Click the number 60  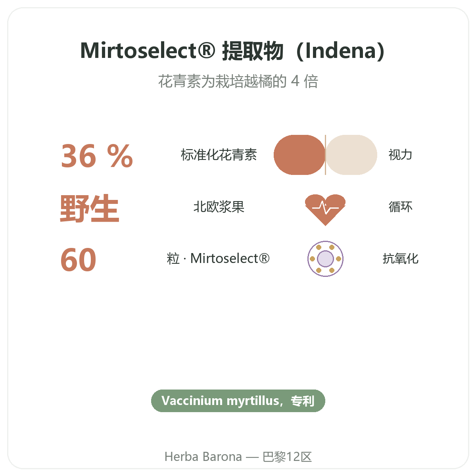tap(78, 260)
